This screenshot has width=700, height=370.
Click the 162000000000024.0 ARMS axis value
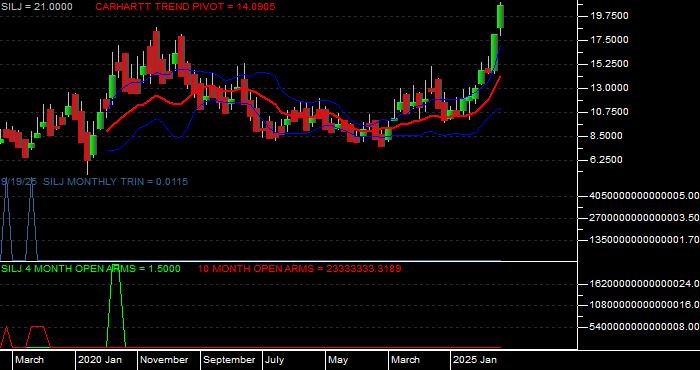click(645, 284)
